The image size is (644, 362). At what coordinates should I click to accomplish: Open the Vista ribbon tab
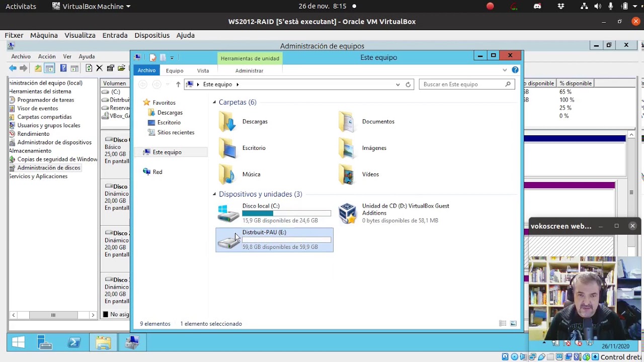point(203,71)
